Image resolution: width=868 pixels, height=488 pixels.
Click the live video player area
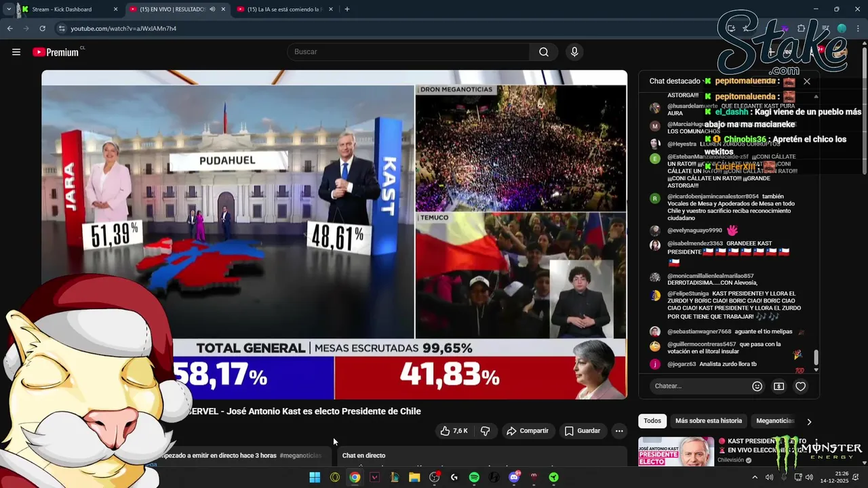334,235
